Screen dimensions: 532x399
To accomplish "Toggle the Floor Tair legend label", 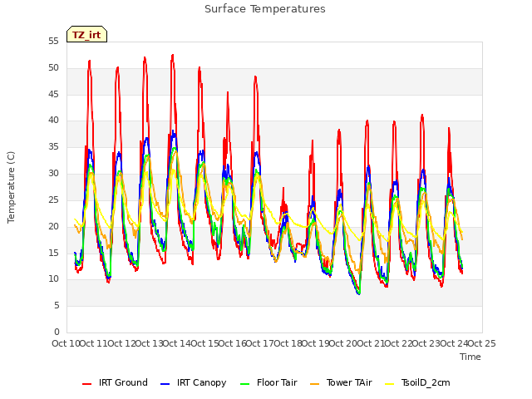I will coord(277,382).
